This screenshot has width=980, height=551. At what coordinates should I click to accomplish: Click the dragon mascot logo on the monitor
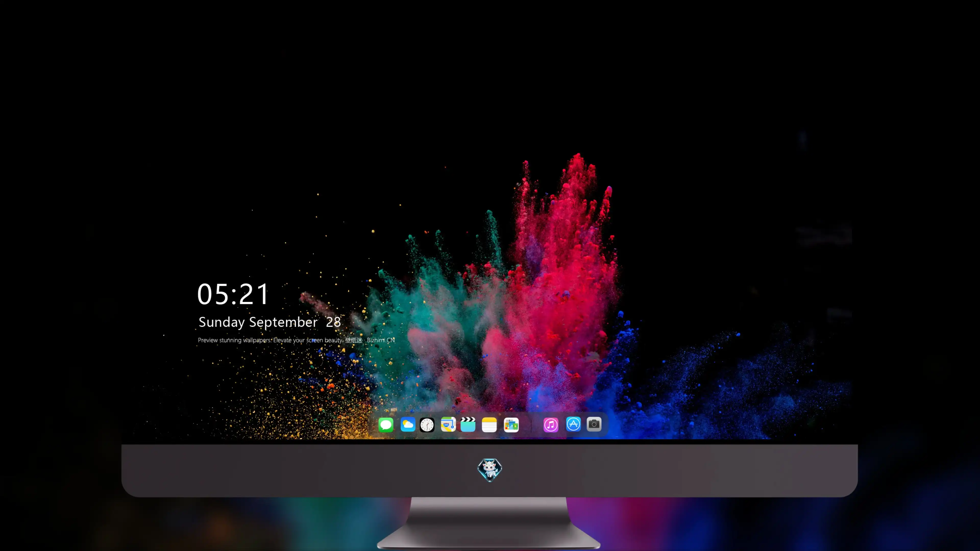coord(490,470)
